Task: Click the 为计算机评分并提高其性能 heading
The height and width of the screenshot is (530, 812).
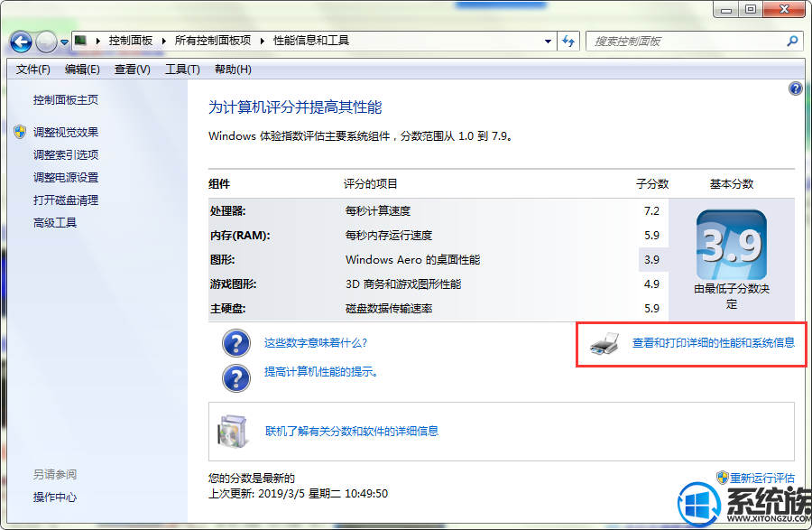Action: 295,107
